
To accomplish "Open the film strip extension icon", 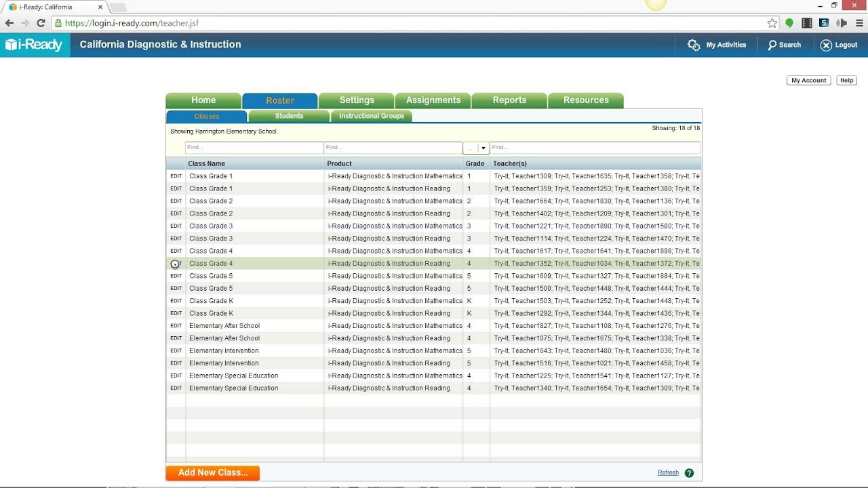I will (x=806, y=23).
